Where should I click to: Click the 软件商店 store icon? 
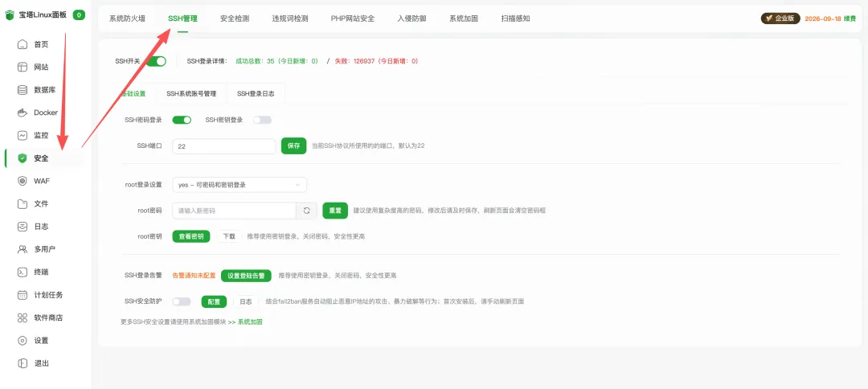23,317
